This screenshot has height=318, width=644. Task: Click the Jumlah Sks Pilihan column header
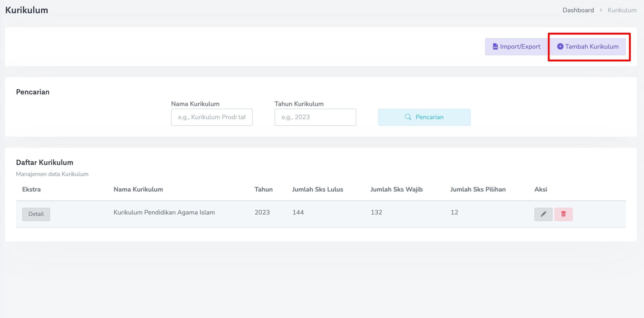478,190
